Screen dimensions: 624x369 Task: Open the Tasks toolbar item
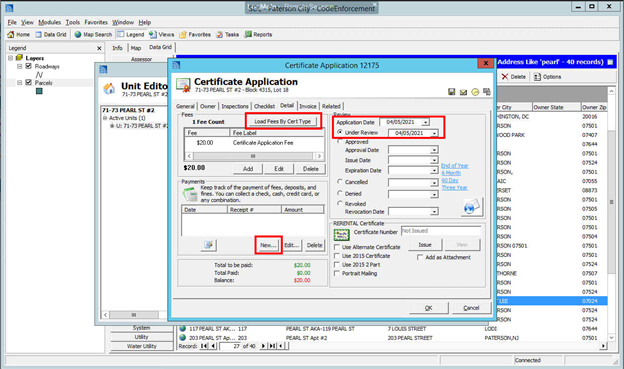(228, 35)
